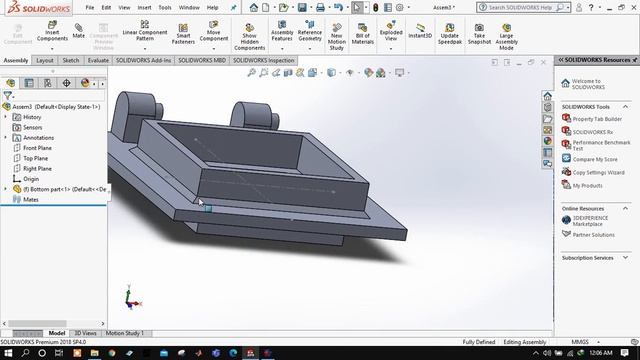Click My Products link

587,185
